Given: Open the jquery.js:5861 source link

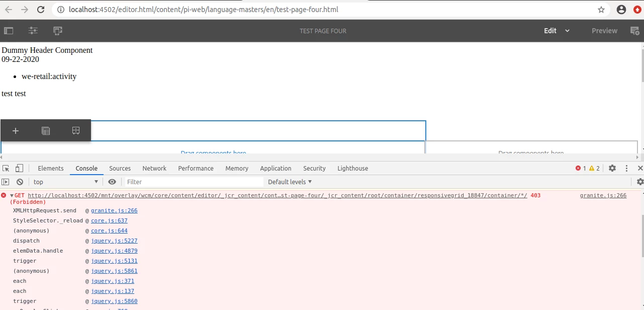Looking at the screenshot, I should pos(114,271).
